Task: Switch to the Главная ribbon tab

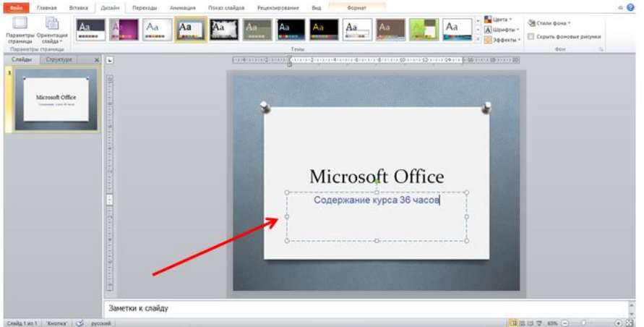Action: (46, 7)
